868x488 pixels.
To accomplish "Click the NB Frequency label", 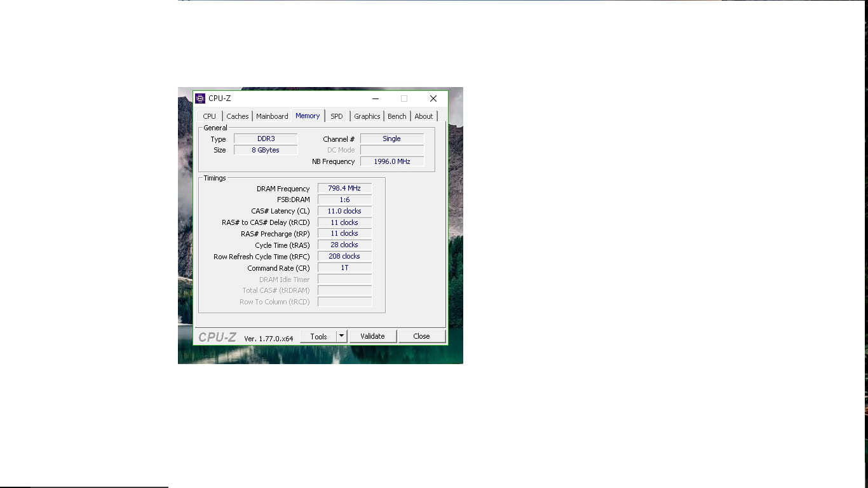I will point(333,161).
